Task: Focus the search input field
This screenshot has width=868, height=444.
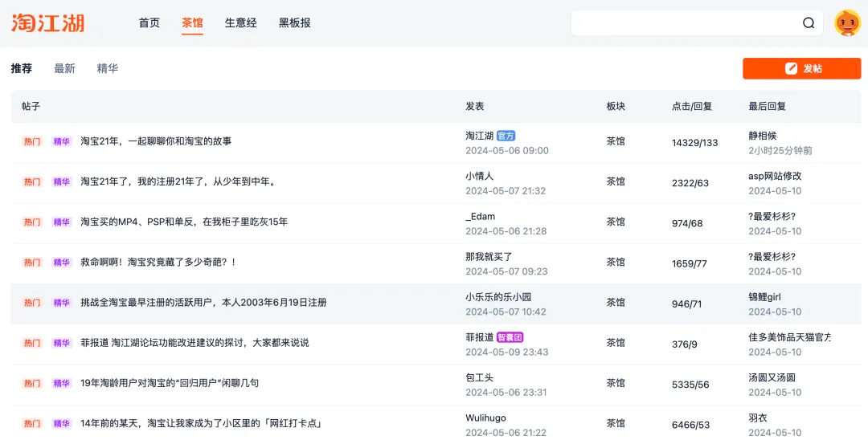Action: tap(683, 23)
